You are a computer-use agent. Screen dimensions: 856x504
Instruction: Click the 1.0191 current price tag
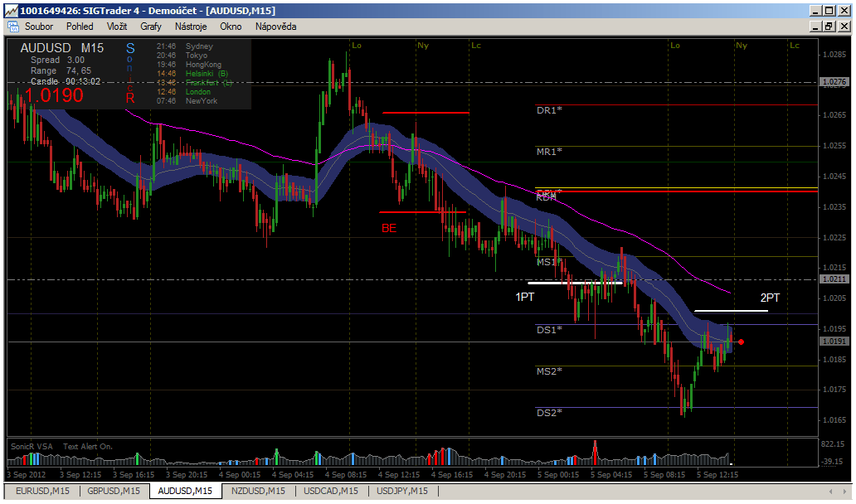tap(834, 342)
